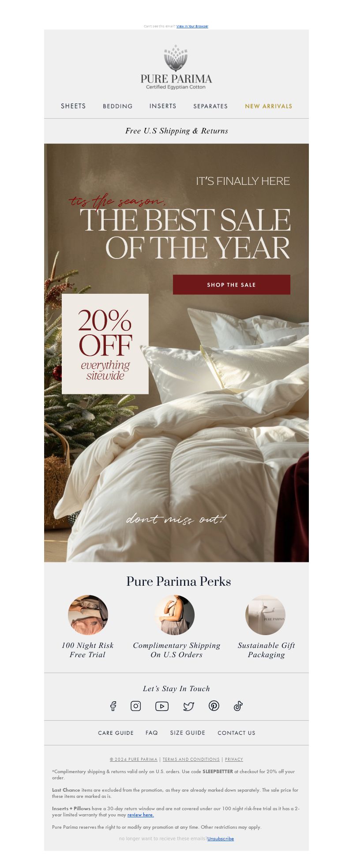Screen dimensions: 353x868
Task: Select the Complimentary Shipping circular image
Action: 174,615
